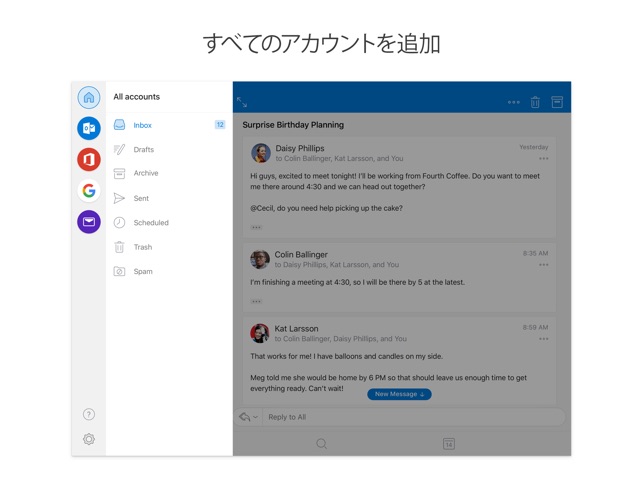The width and height of the screenshot is (643, 482).
Task: Select the All accounts home icon
Action: [89, 98]
